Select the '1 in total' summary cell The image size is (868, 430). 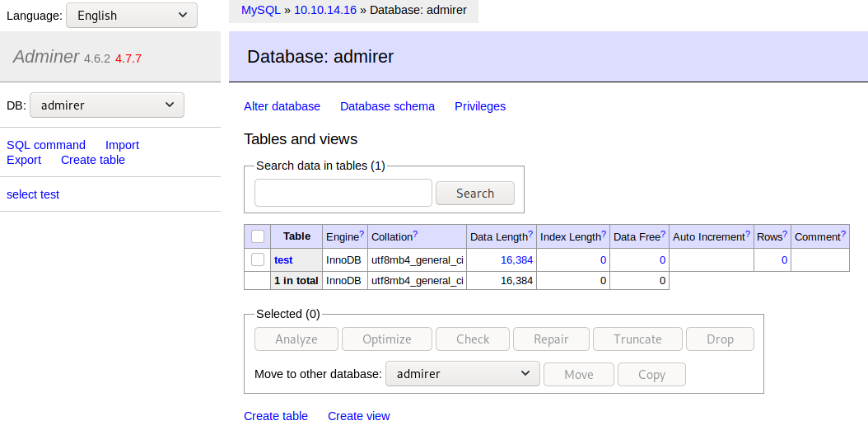pos(296,281)
